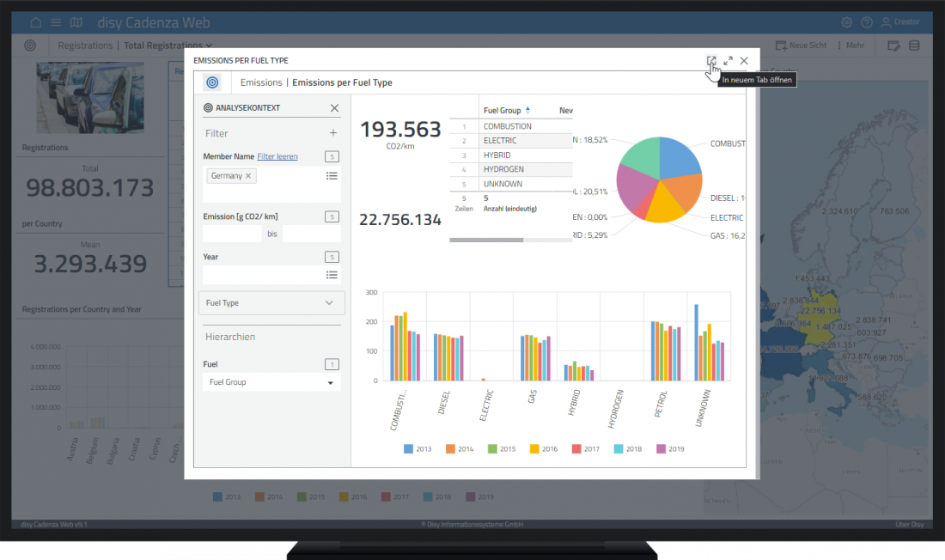Open the settings gear in the top bar
This screenshot has height=560, width=945.
click(x=846, y=22)
